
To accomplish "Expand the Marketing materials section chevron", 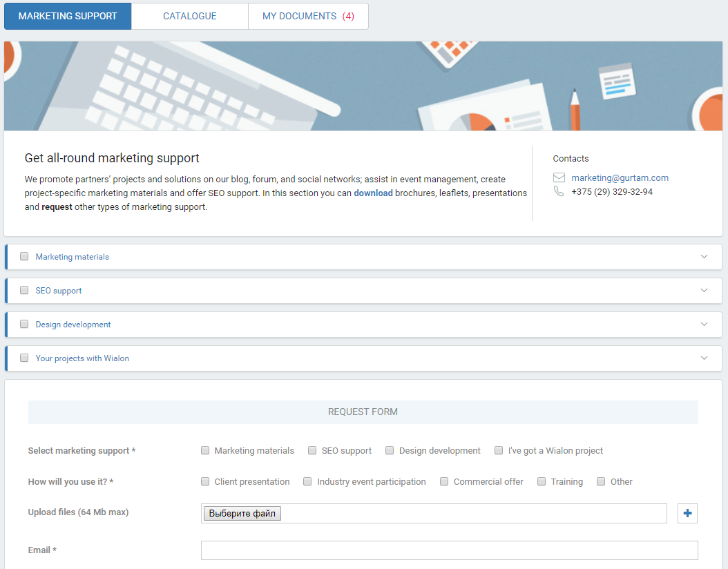I will pos(704,257).
